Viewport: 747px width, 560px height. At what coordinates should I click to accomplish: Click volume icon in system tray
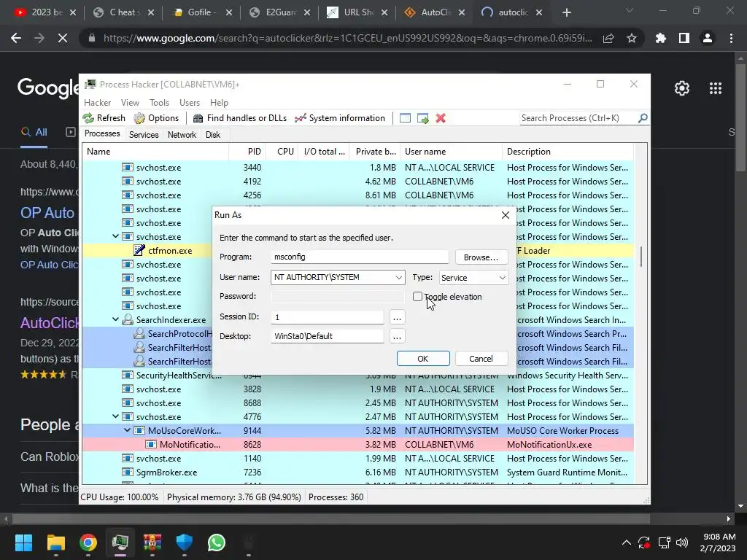682,542
